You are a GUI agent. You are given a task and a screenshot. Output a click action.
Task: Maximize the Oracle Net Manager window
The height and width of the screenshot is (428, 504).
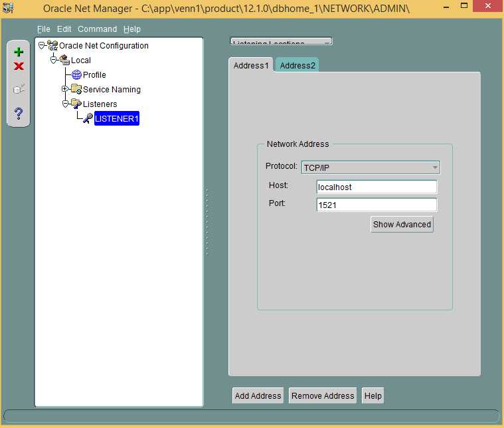(463, 6)
